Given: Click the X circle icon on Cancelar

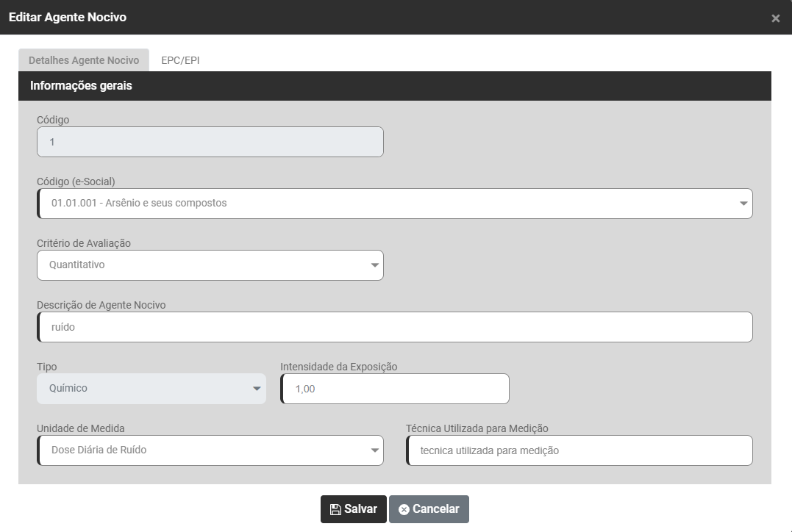Looking at the screenshot, I should pyautogui.click(x=404, y=509).
